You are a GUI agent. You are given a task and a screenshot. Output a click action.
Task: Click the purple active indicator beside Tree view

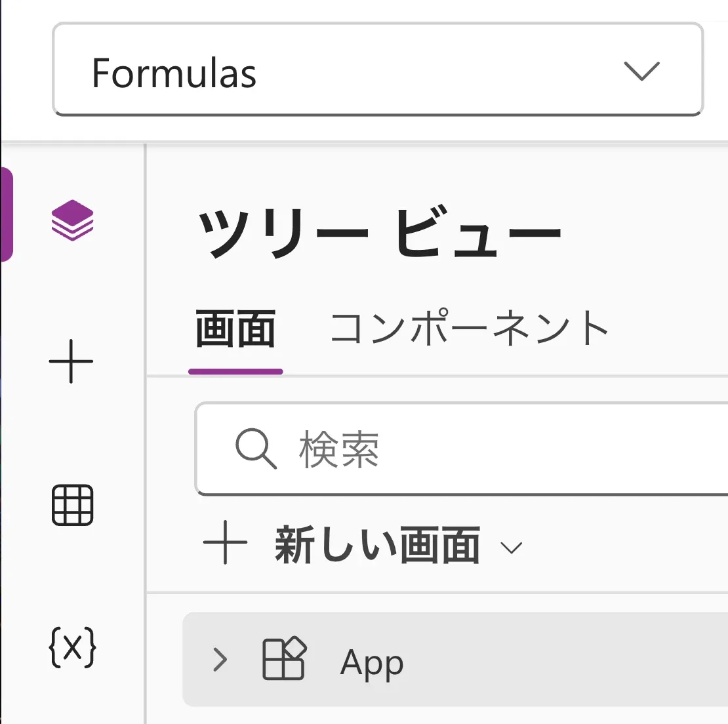point(7,215)
